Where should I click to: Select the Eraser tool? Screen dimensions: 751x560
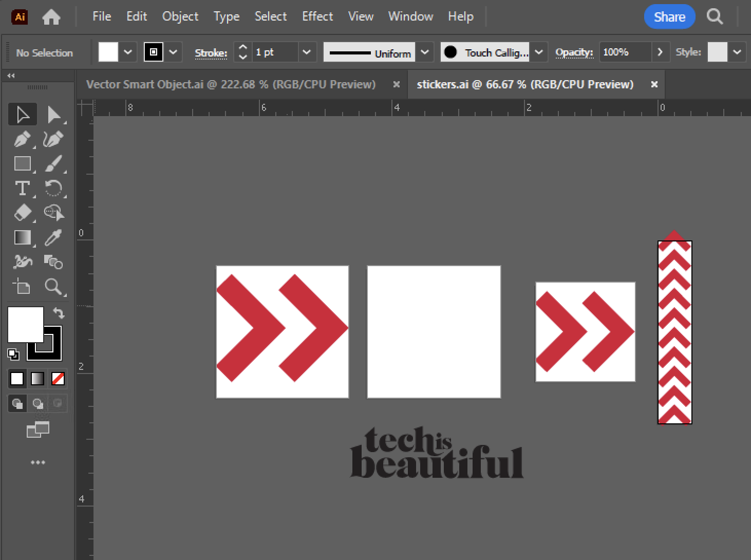point(23,213)
